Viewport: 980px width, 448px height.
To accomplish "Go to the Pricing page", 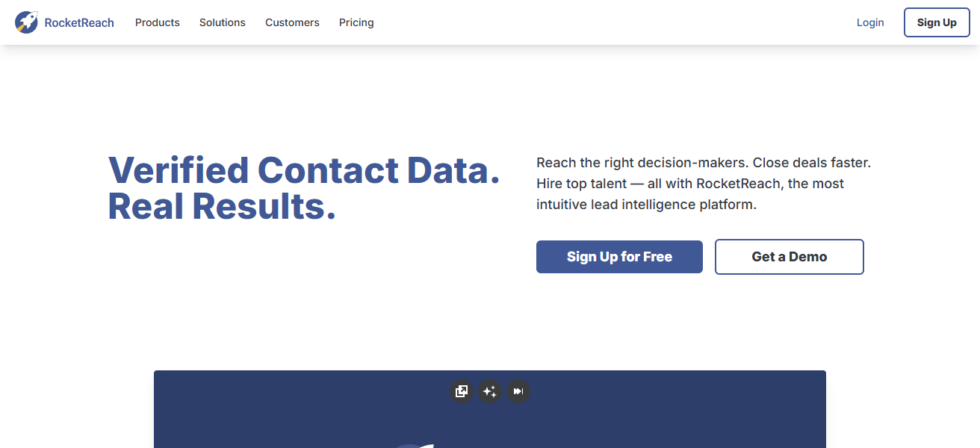I will click(x=356, y=22).
